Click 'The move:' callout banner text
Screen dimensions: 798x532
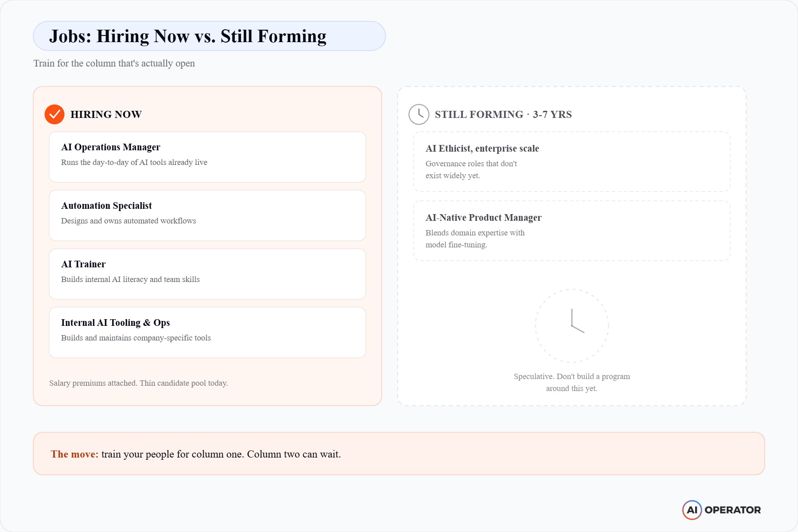point(196,454)
